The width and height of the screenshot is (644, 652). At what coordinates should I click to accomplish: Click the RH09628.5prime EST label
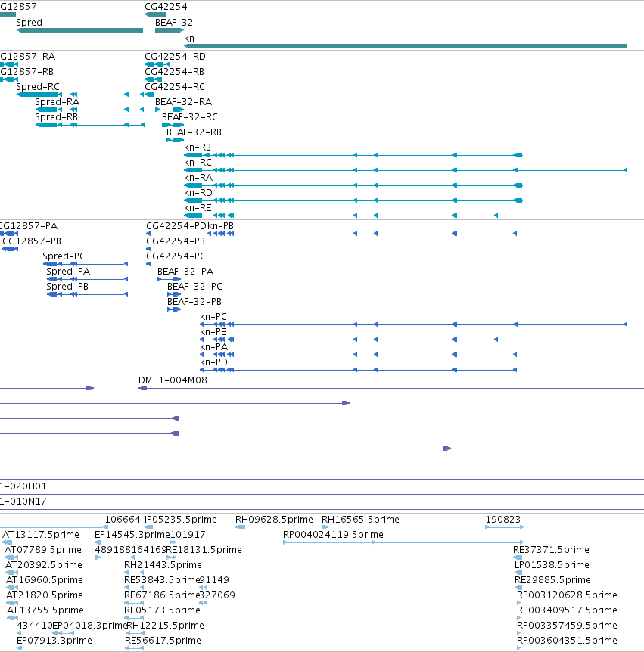click(x=274, y=520)
